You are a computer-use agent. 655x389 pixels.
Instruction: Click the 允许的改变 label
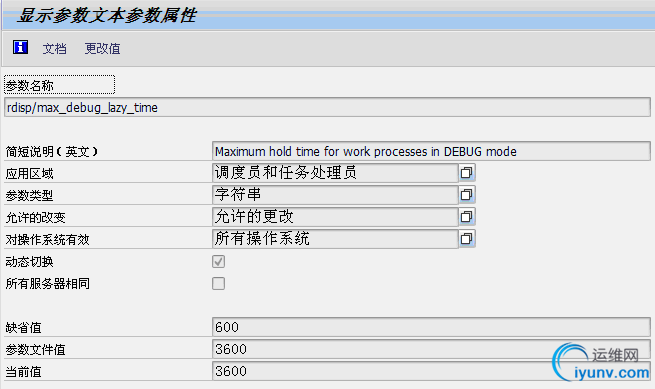(36, 218)
